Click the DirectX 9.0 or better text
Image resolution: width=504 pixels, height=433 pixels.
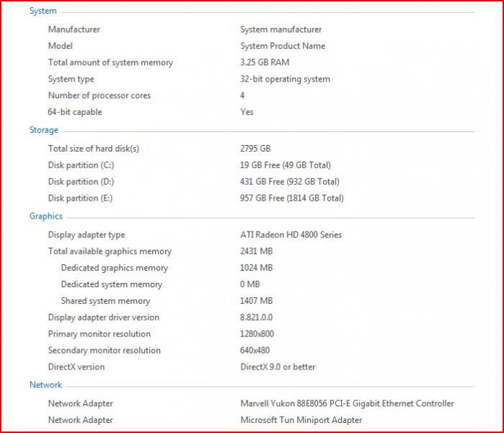[x=278, y=367]
